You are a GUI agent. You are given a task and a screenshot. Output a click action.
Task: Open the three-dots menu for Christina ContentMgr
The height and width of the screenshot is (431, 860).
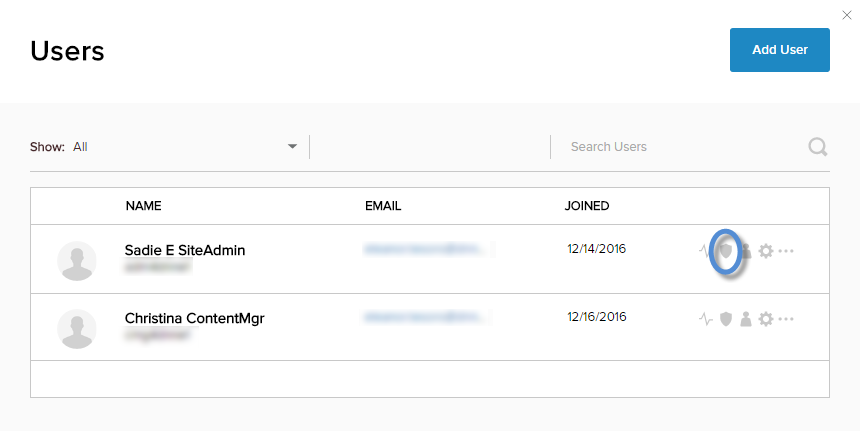786,319
